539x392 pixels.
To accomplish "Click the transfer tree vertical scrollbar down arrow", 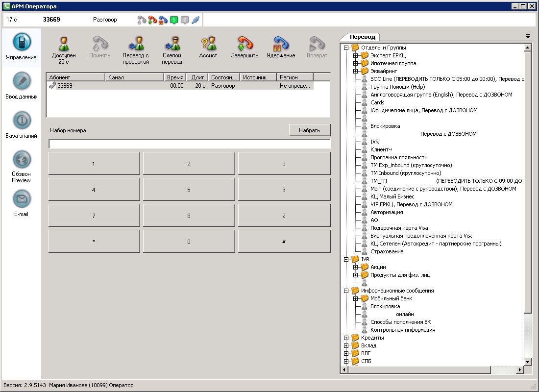I will (528, 362).
